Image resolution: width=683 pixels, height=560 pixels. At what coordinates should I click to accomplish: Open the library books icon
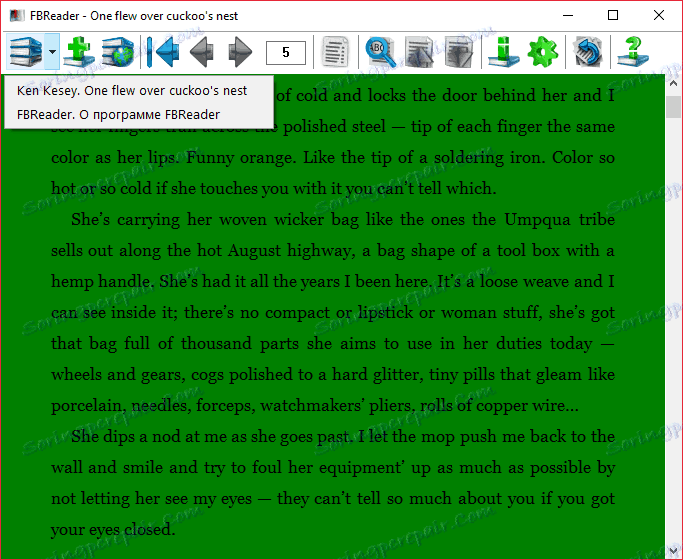pyautogui.click(x=26, y=52)
